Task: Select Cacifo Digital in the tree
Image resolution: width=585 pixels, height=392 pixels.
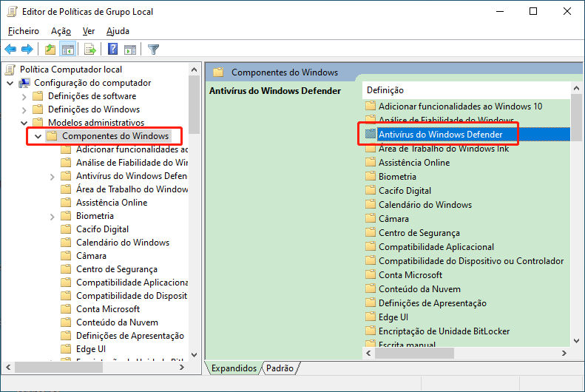Action: tap(102, 229)
